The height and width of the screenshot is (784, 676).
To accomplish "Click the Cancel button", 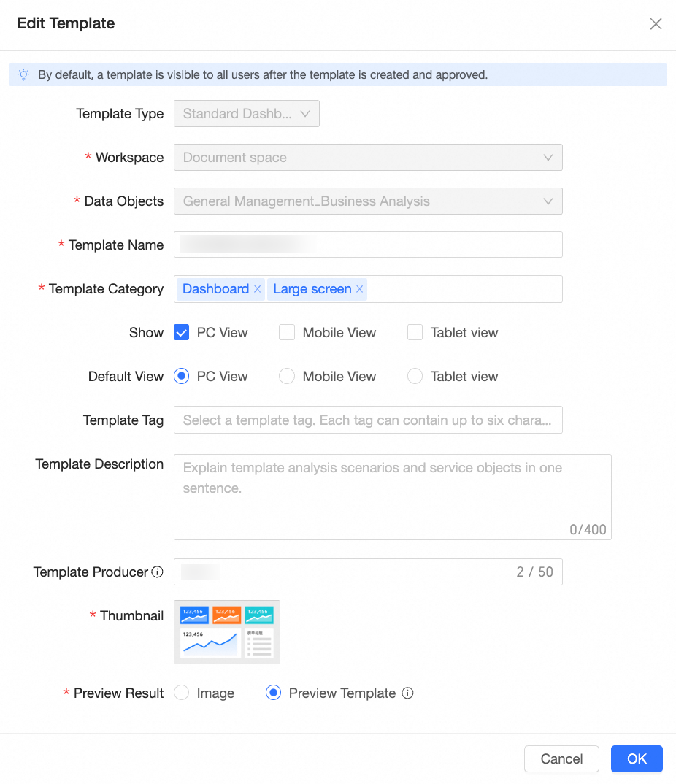I will [x=561, y=758].
